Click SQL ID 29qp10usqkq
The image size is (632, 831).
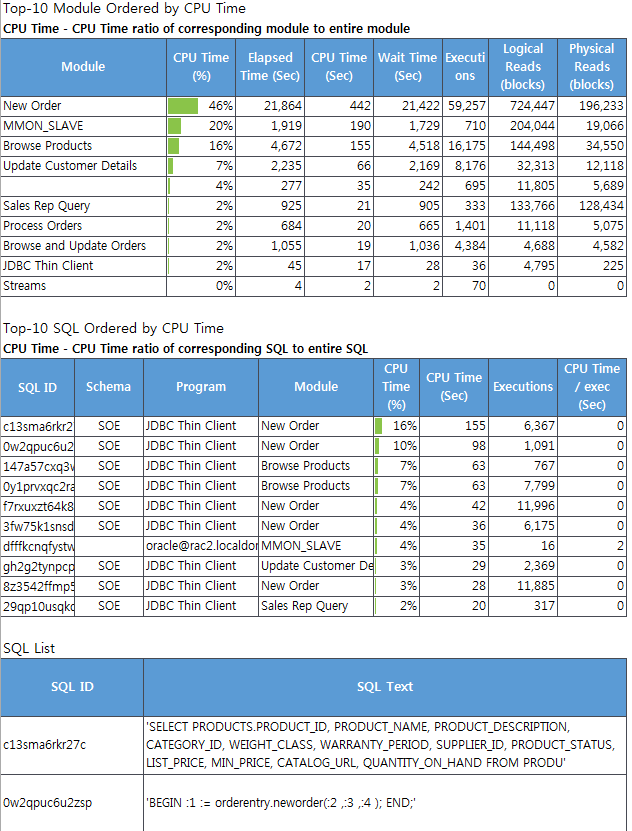[x=38, y=606]
